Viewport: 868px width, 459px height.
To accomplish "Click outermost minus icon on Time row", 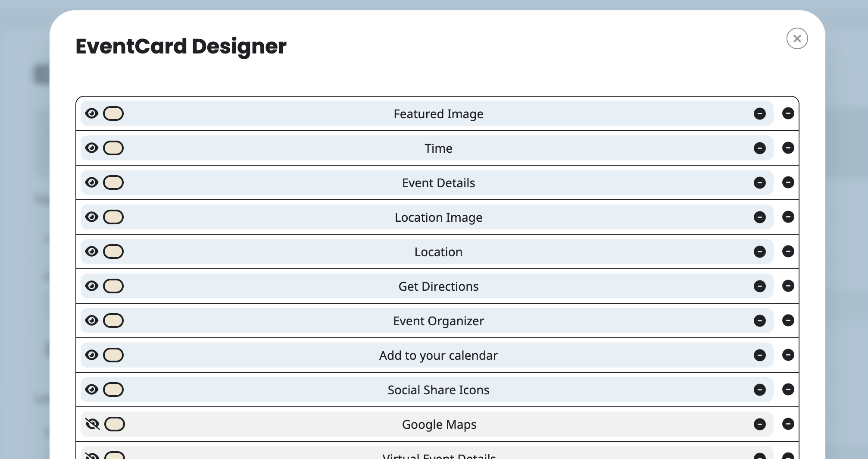I will coord(788,148).
